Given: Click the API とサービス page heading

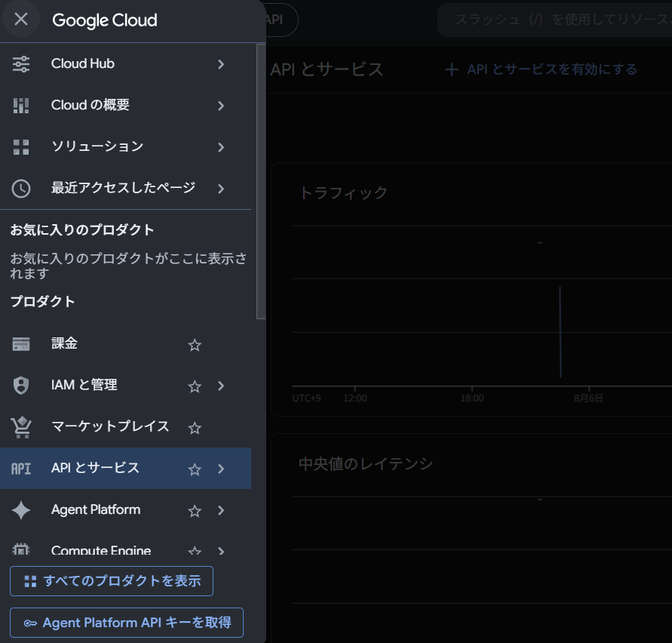Looking at the screenshot, I should tap(327, 69).
